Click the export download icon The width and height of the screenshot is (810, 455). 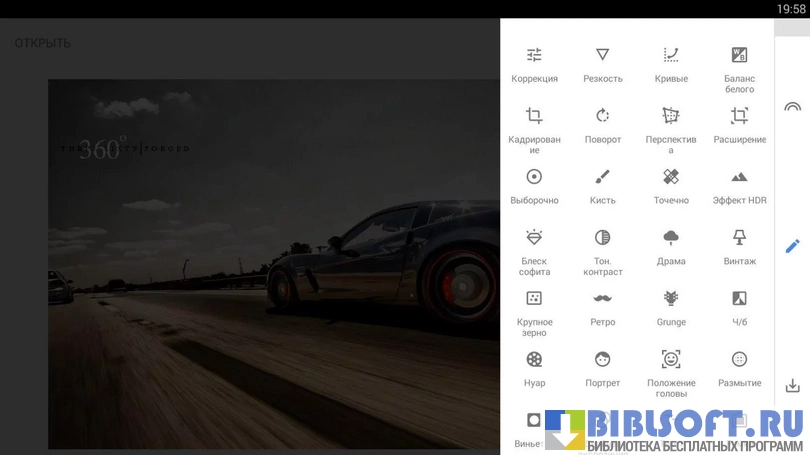[792, 386]
